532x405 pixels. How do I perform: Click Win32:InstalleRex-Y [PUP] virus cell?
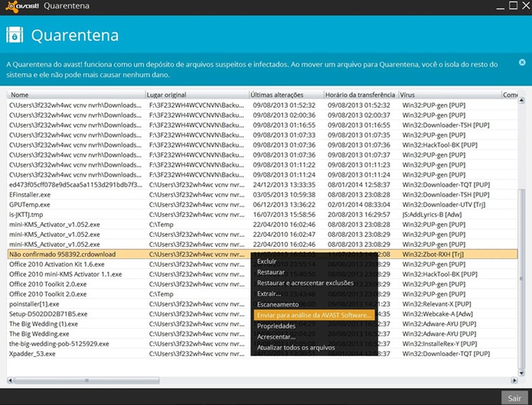click(440, 343)
